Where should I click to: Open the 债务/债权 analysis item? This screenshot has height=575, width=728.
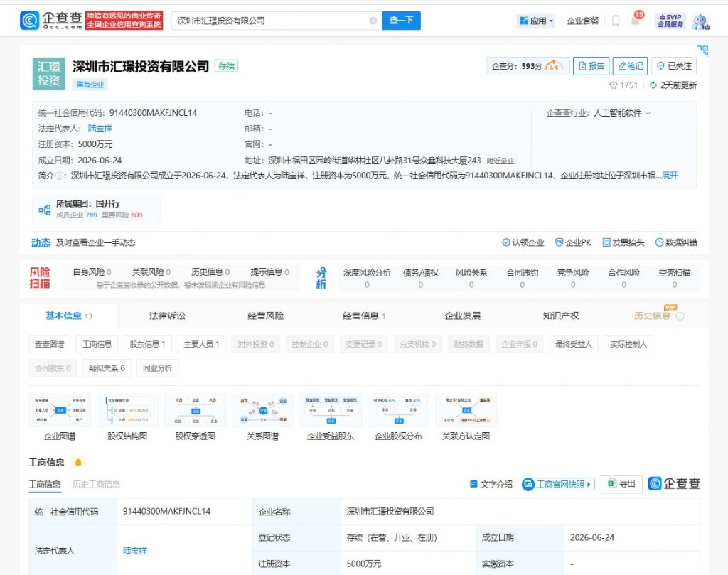click(x=421, y=277)
